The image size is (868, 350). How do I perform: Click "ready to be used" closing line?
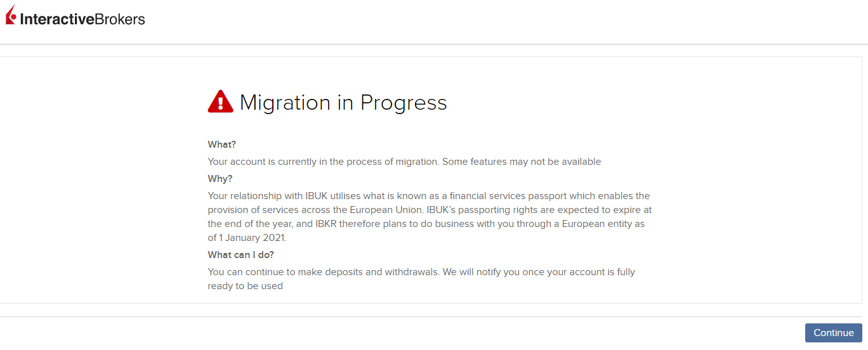click(245, 286)
